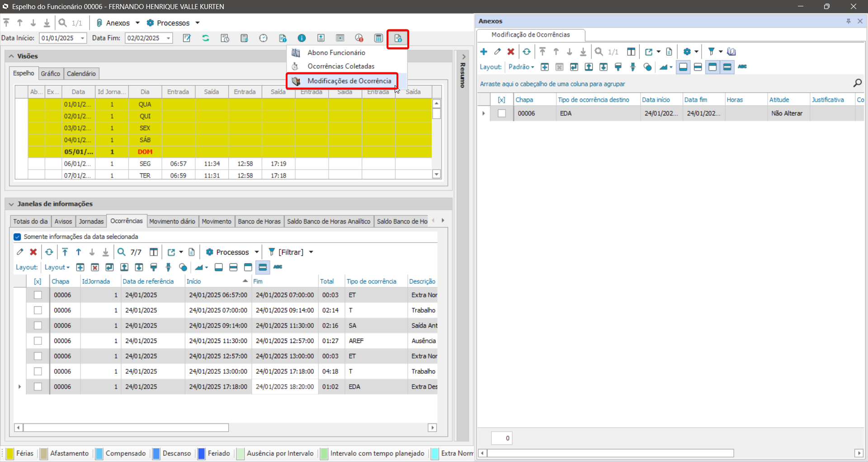Pin the Anexos panel
Image resolution: width=868 pixels, height=462 pixels.
[x=849, y=21]
